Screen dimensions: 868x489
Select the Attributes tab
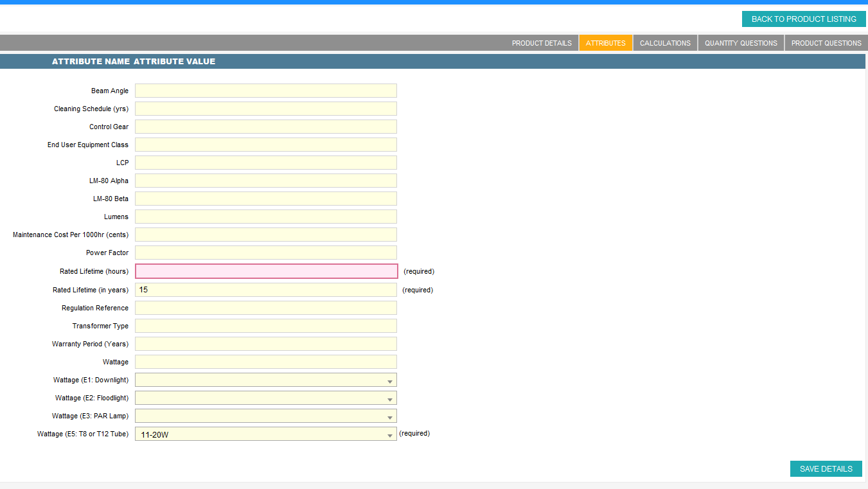point(605,43)
